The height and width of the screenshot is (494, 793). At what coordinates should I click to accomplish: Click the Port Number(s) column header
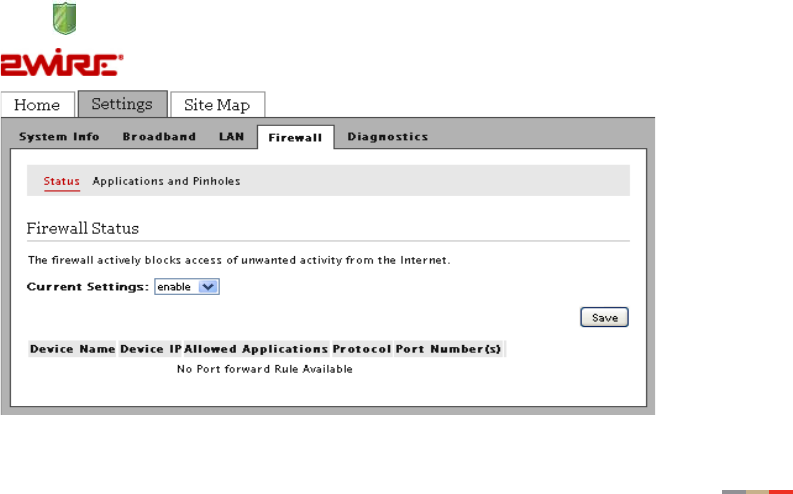coord(449,349)
